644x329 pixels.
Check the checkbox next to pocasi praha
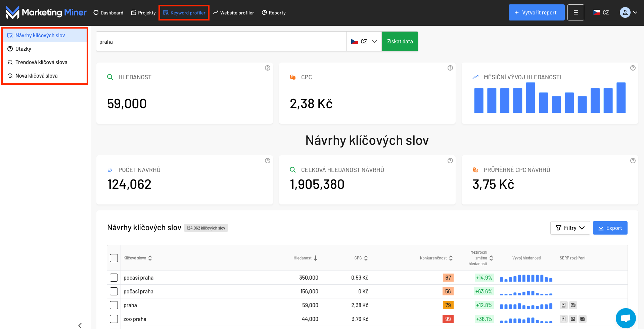[x=114, y=278]
